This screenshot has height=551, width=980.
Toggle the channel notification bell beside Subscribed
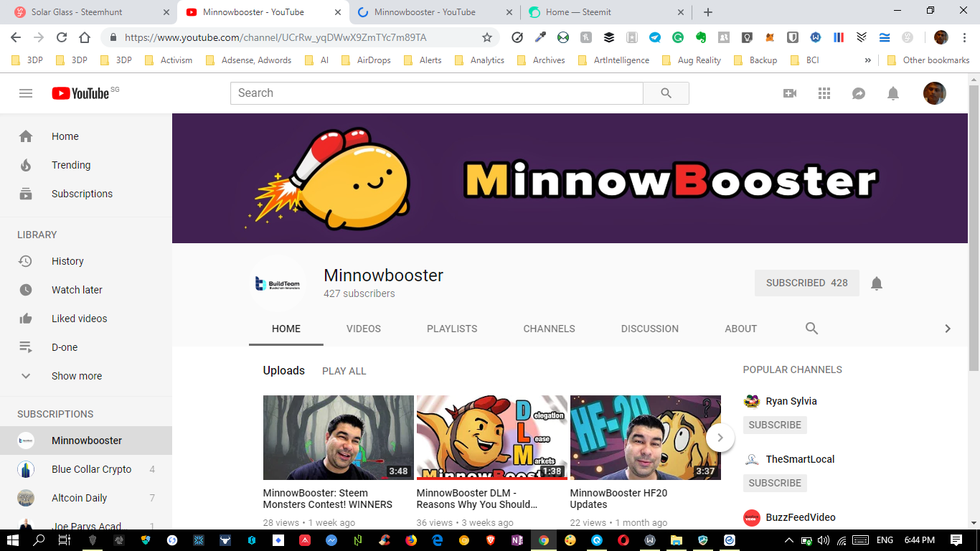tap(877, 283)
